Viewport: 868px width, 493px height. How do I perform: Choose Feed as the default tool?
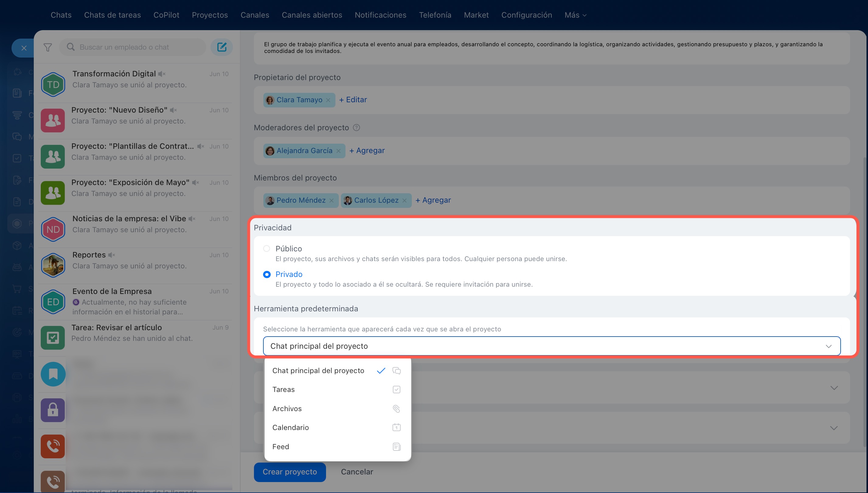tap(337, 447)
